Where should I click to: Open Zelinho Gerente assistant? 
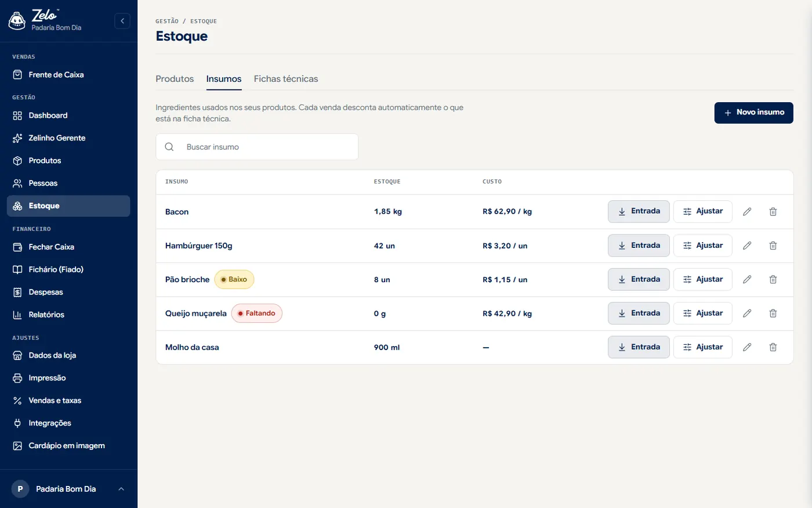pyautogui.click(x=68, y=138)
